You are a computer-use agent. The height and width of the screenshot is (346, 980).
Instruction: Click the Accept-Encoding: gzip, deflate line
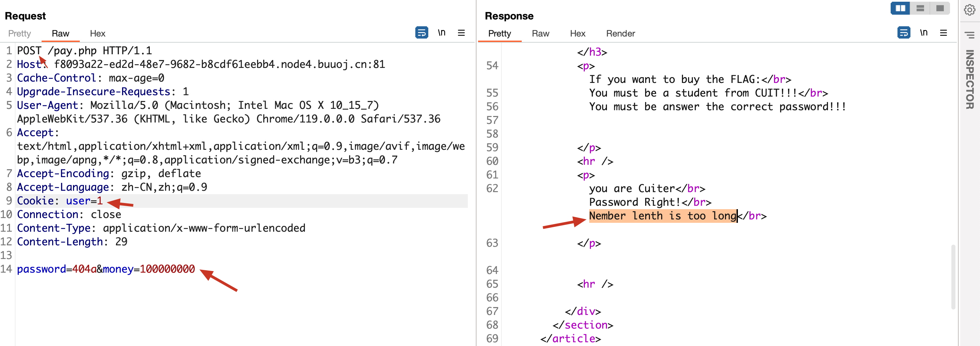(x=109, y=174)
